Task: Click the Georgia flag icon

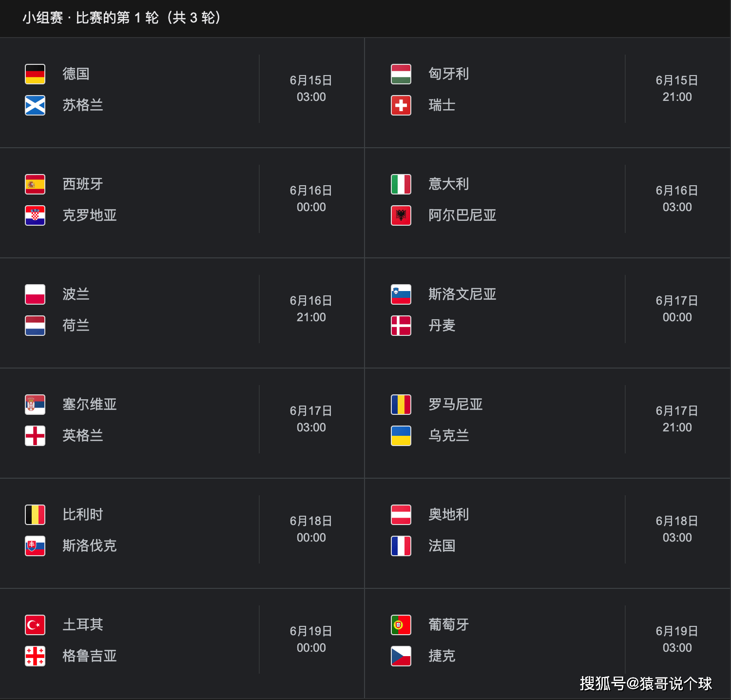Action: (x=35, y=656)
